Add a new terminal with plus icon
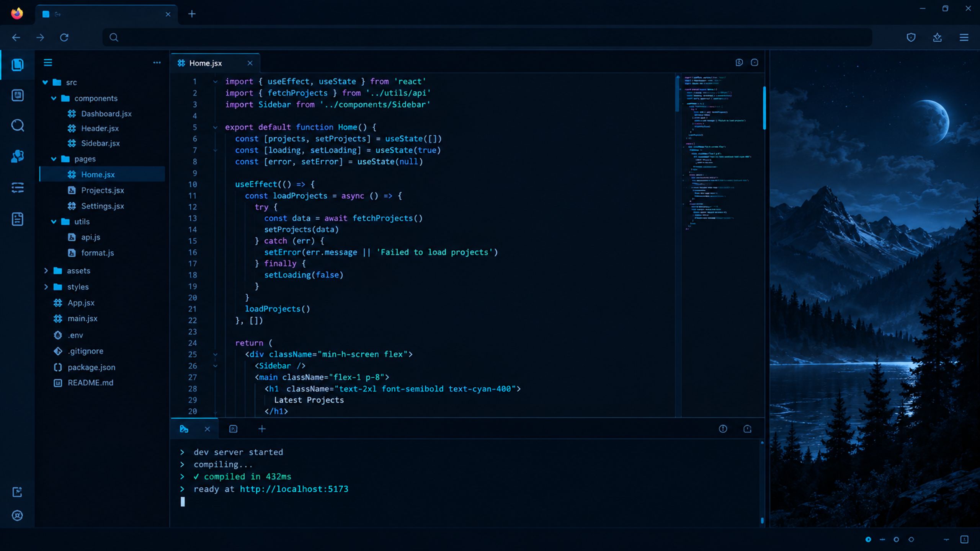Viewport: 980px width, 551px height. point(262,429)
